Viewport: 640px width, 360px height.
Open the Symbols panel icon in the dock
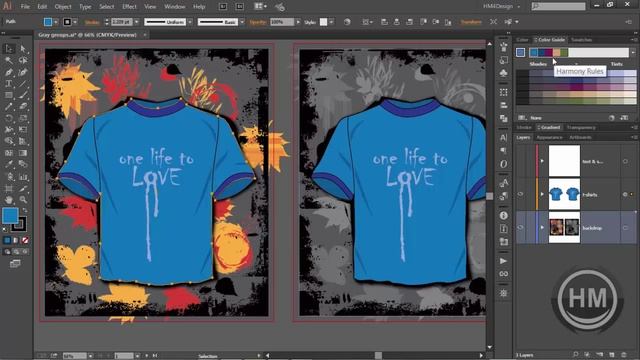(504, 73)
